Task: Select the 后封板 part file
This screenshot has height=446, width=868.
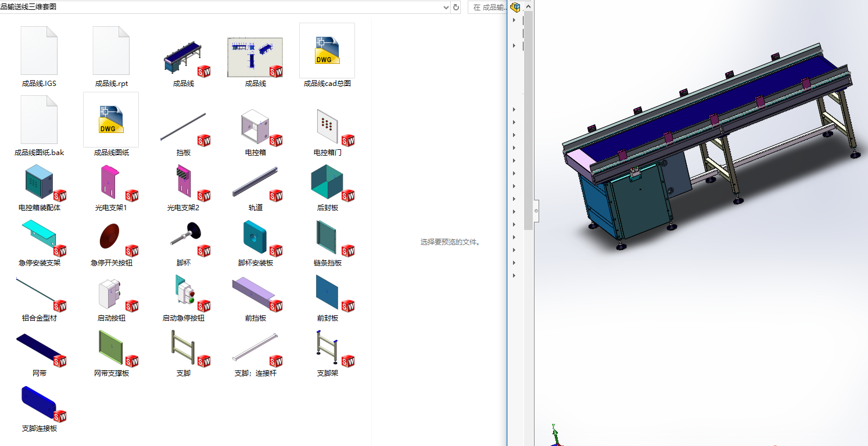Action: click(x=327, y=187)
